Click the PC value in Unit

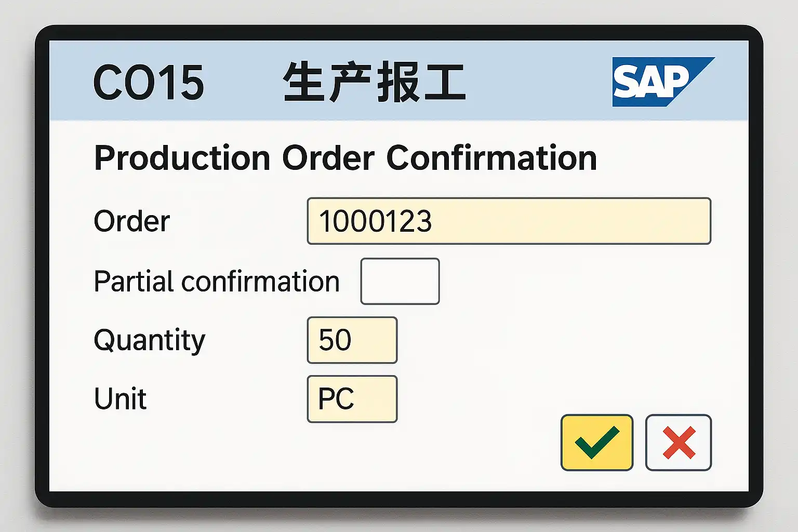coord(336,399)
